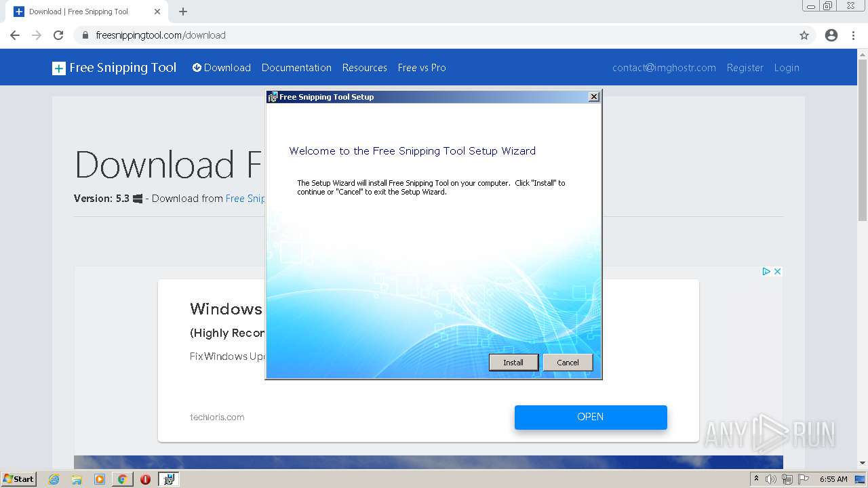This screenshot has height=488, width=868.
Task: Open the Register page
Action: [745, 68]
